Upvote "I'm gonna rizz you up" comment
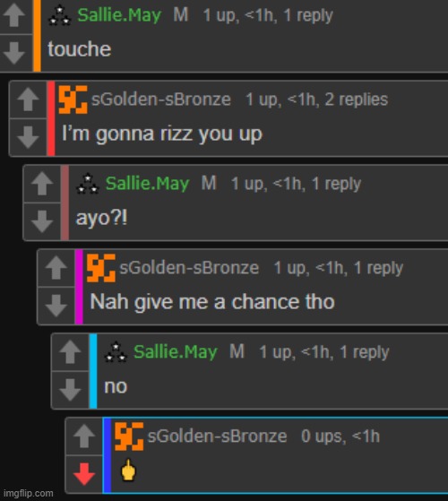Screen dimensions: 448x501 pyautogui.click(x=28, y=99)
